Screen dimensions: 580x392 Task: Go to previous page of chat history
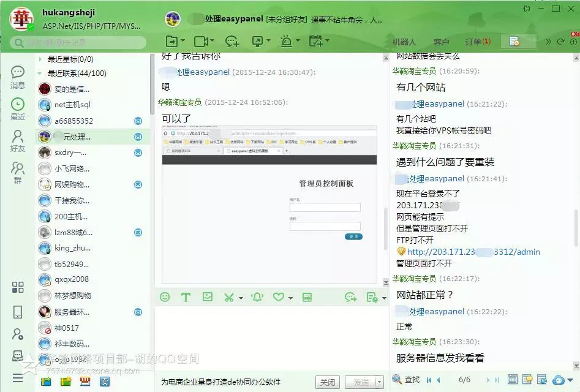coord(439,380)
